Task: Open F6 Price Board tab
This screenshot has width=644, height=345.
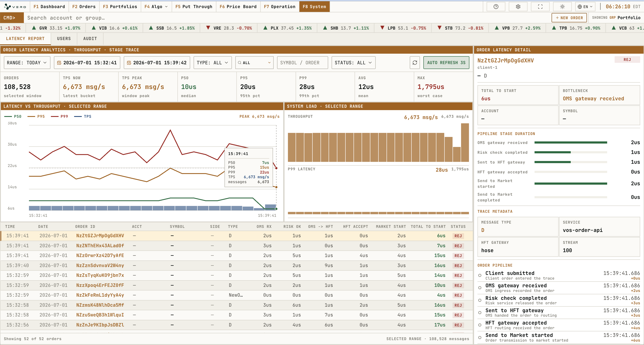Action: (238, 7)
